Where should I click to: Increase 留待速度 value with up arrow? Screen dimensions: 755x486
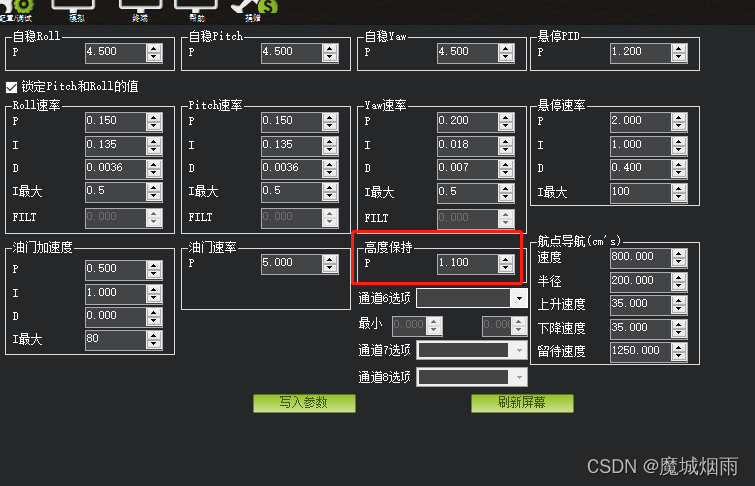[x=679, y=348]
